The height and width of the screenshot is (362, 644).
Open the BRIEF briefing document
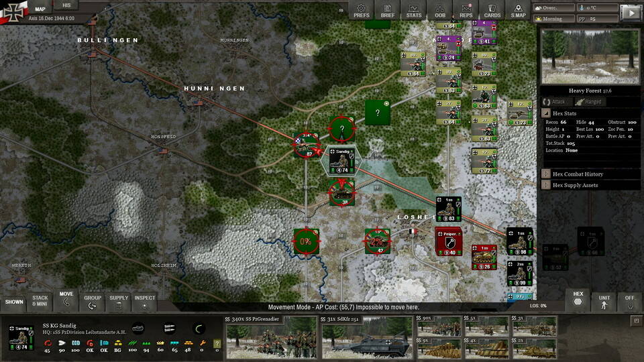(x=387, y=11)
